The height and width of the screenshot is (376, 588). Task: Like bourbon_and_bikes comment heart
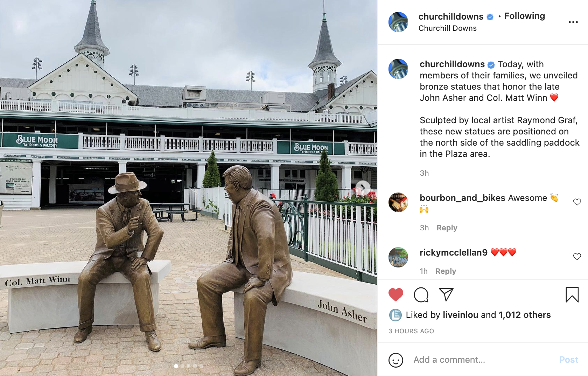point(577,202)
